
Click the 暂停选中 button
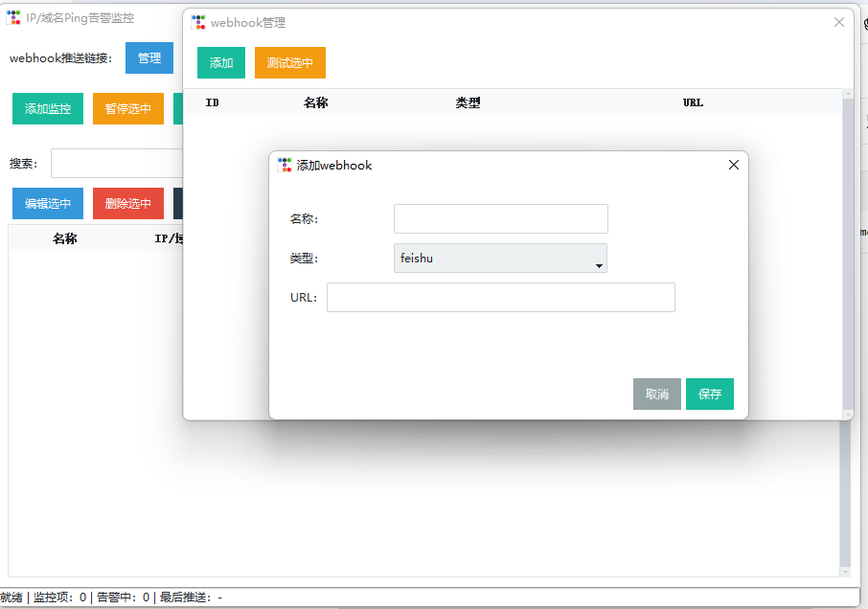(128, 109)
